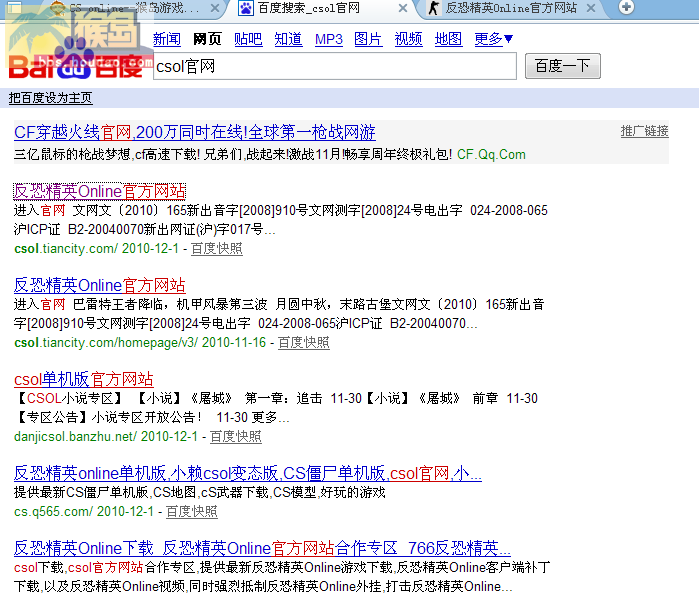Open the 新闻 search category
The image size is (699, 599).
167,39
